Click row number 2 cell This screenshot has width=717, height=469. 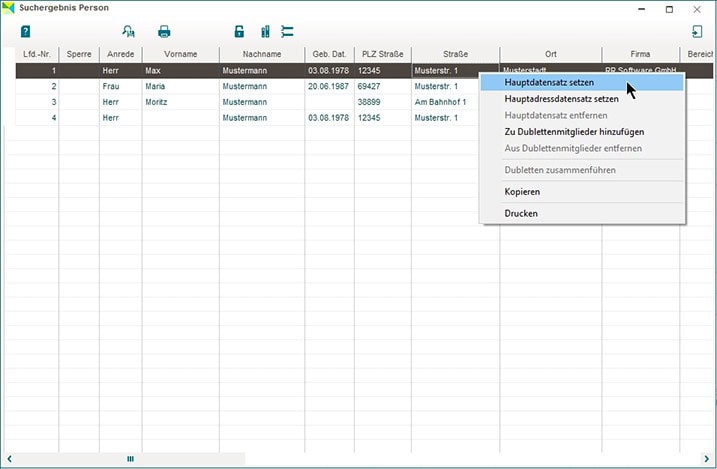pos(37,86)
